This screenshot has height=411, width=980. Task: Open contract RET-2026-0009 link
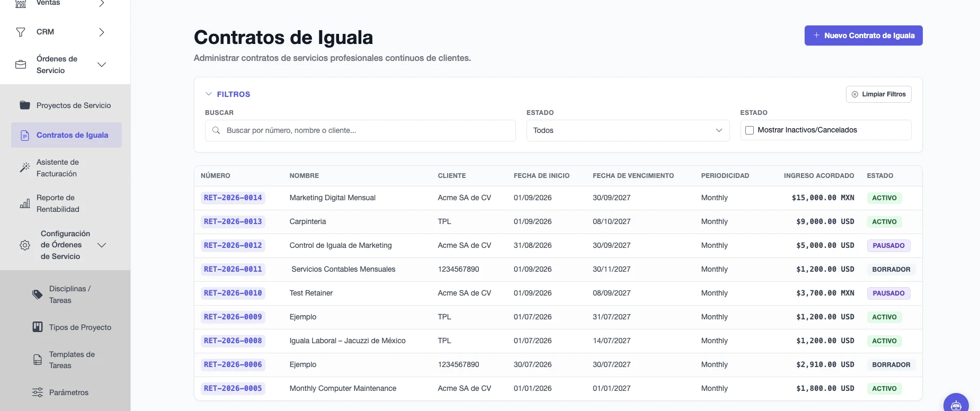pyautogui.click(x=233, y=317)
